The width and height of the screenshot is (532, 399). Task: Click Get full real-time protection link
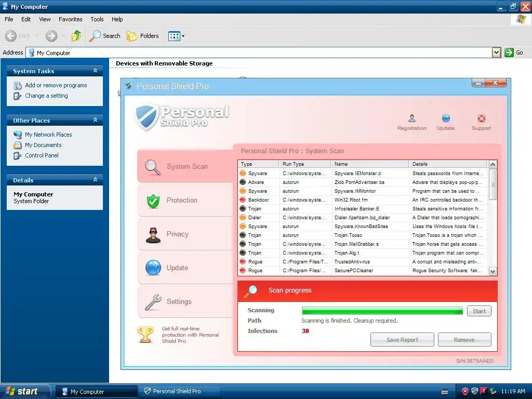(190, 335)
